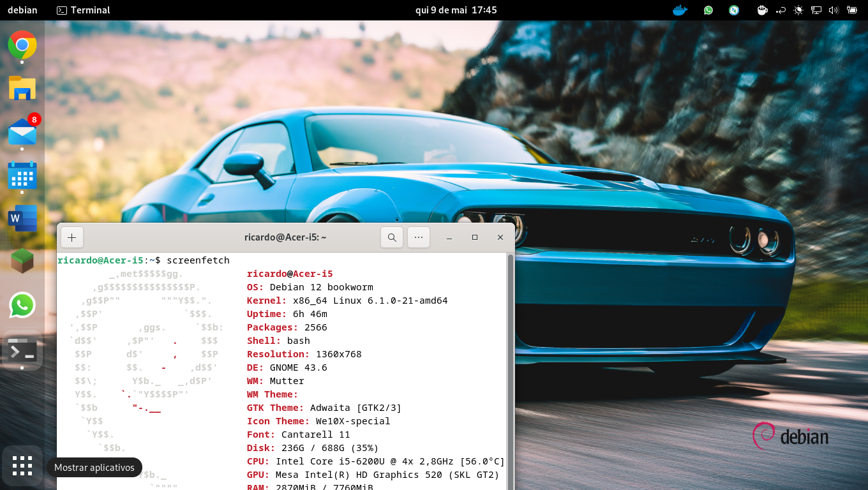The width and height of the screenshot is (868, 490).
Task: Click the search button in terminal header
Action: pyautogui.click(x=392, y=237)
